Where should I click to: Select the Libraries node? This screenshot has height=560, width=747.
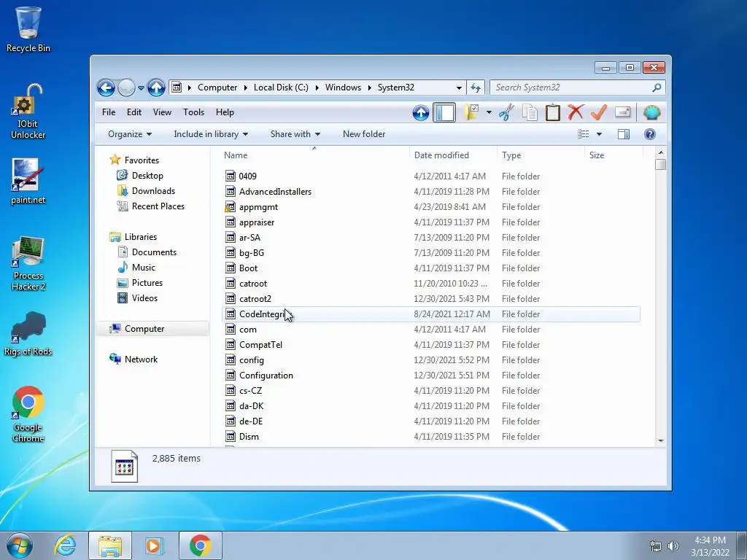(x=140, y=237)
